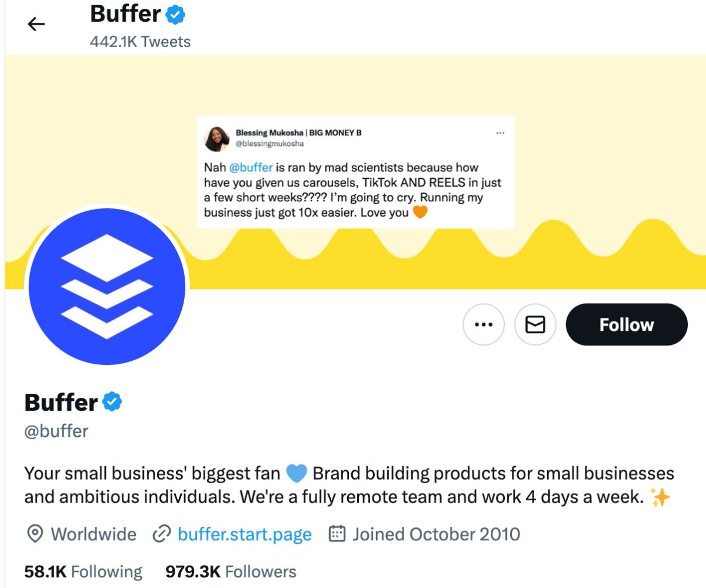This screenshot has width=706, height=588.
Task: Click the verified badge beside the header title
Action: click(175, 15)
